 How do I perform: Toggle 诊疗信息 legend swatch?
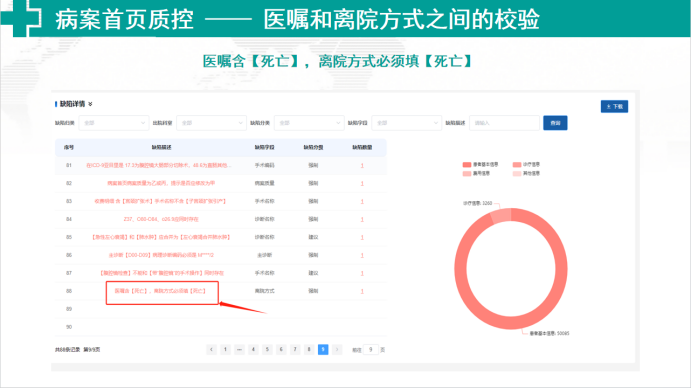point(517,164)
